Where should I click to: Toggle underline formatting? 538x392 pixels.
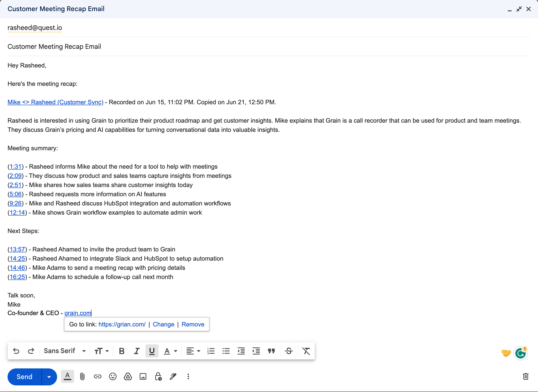pos(152,351)
